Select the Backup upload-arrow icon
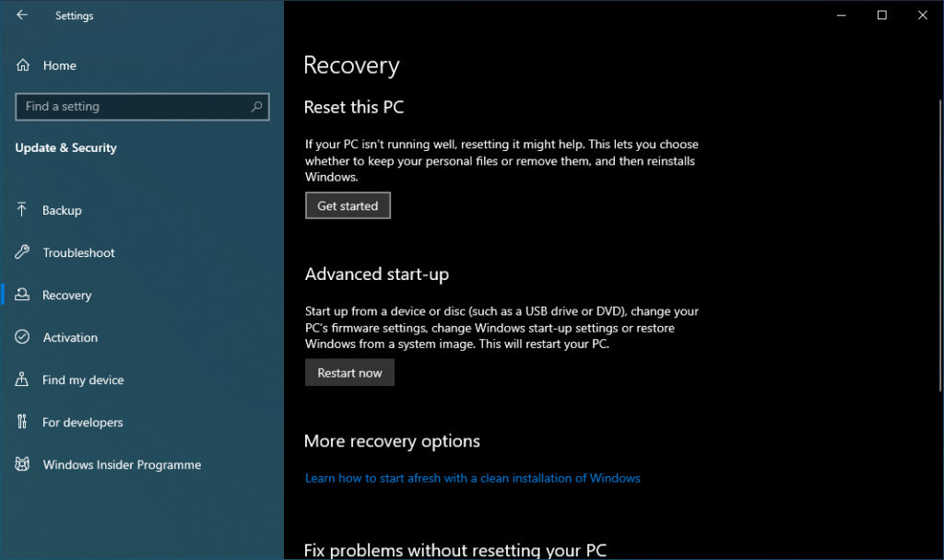This screenshot has width=944, height=560. pyautogui.click(x=22, y=210)
